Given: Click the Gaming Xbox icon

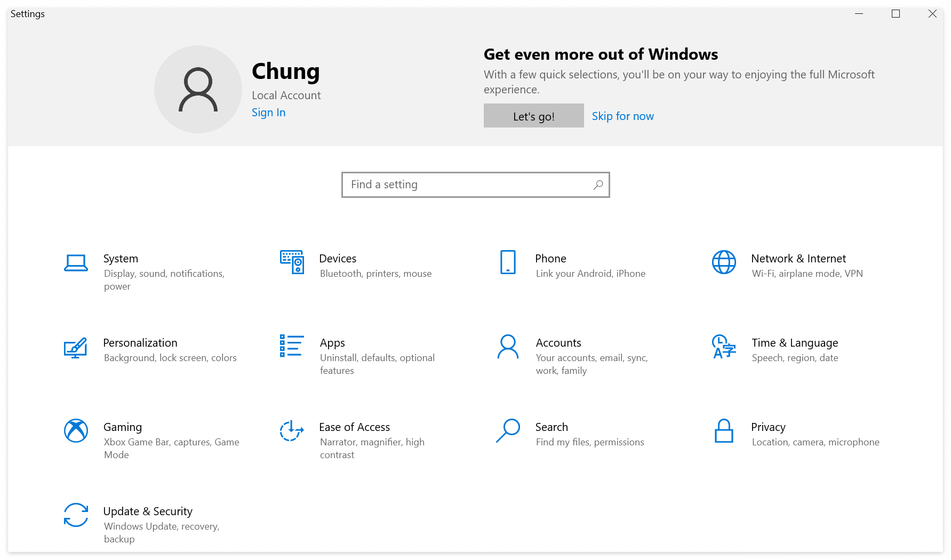Looking at the screenshot, I should (76, 430).
